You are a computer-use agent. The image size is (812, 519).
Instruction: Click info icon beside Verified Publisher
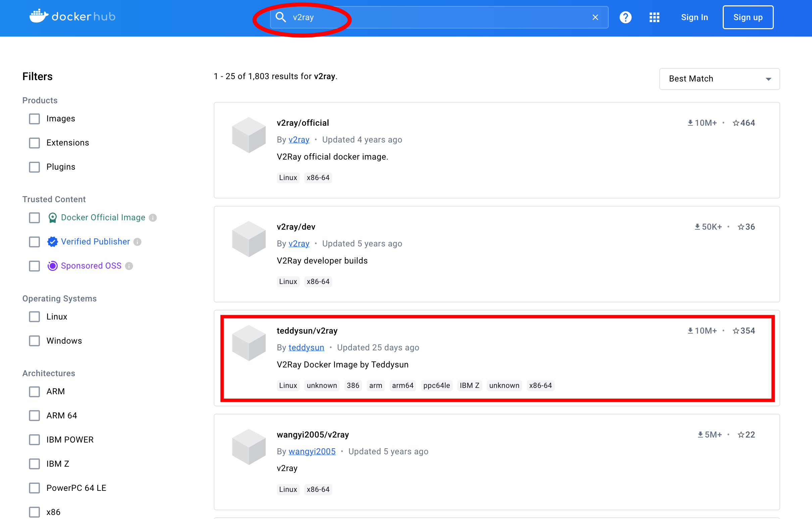[x=137, y=242]
